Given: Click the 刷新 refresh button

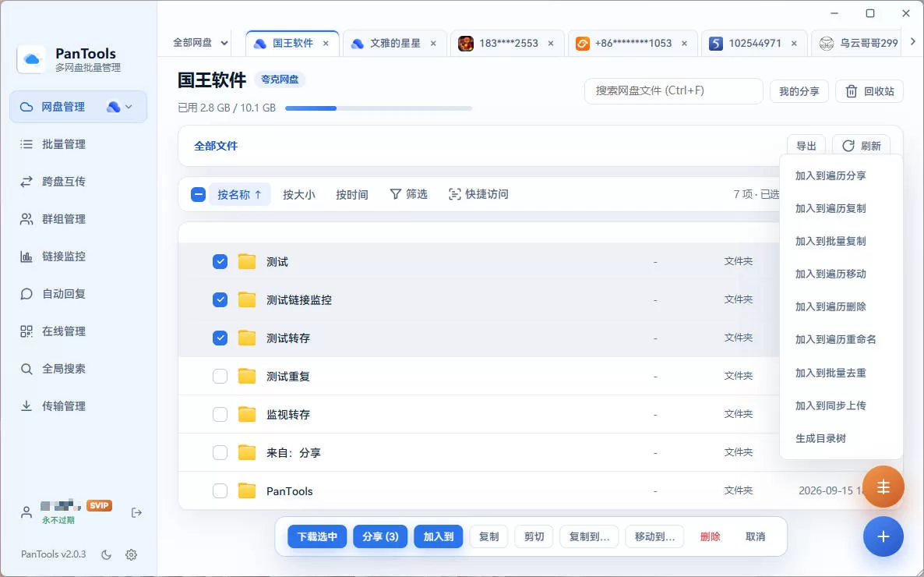Looking at the screenshot, I should click(x=861, y=146).
